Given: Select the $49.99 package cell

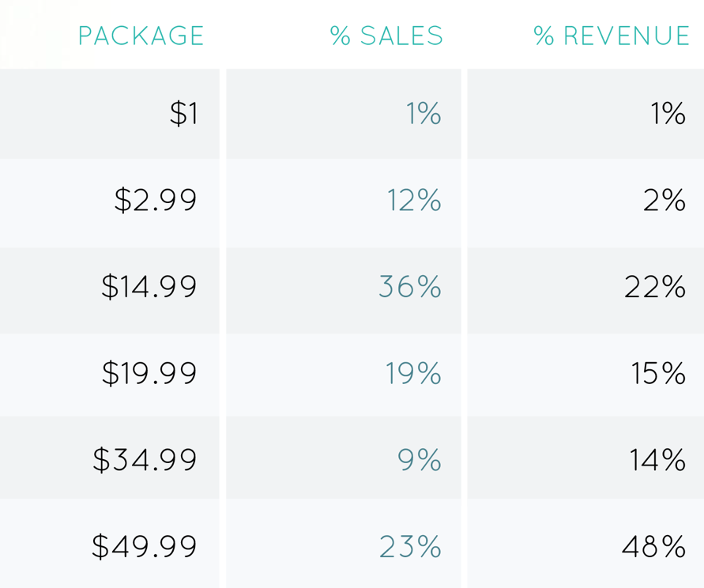Looking at the screenshot, I should 145,547.
